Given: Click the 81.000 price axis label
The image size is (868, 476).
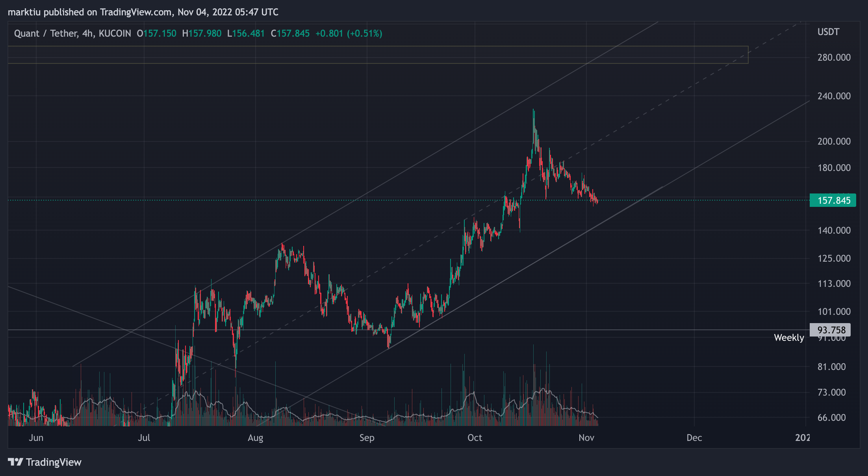Looking at the screenshot, I should click(831, 367).
